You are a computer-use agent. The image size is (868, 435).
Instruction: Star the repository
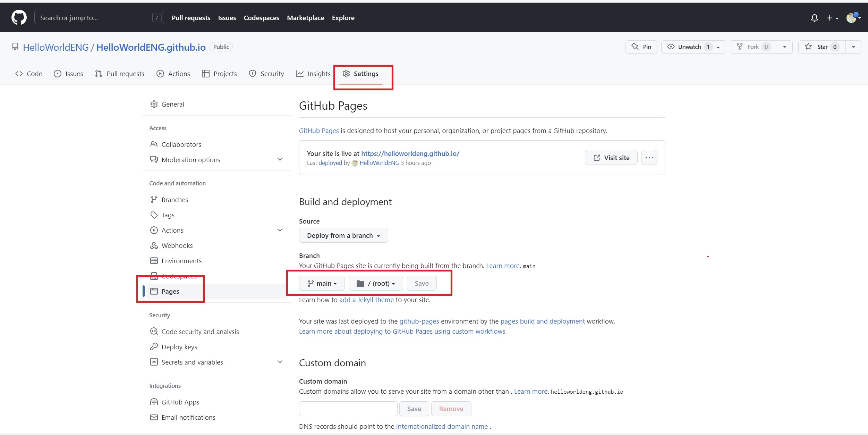point(822,47)
